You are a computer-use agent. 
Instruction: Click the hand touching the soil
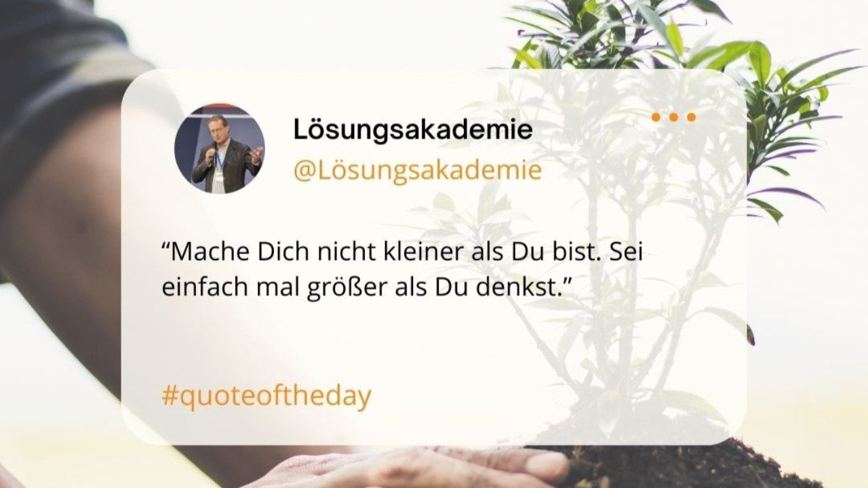[407, 468]
